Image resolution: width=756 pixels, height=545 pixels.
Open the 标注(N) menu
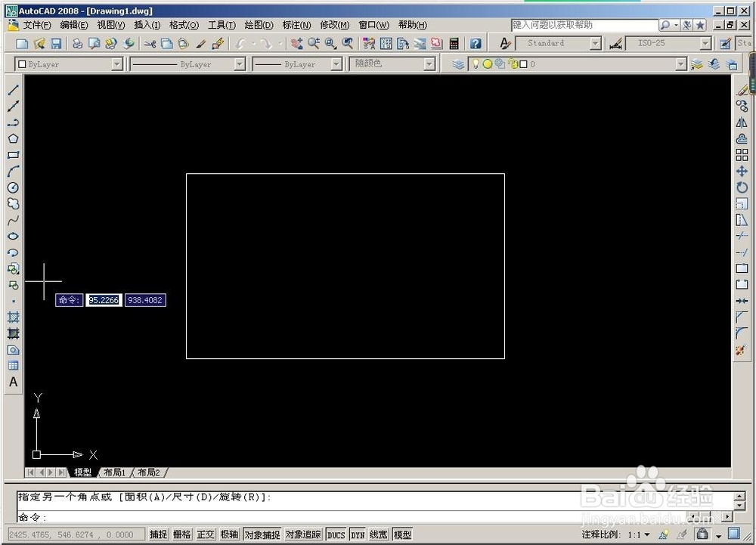pos(296,25)
